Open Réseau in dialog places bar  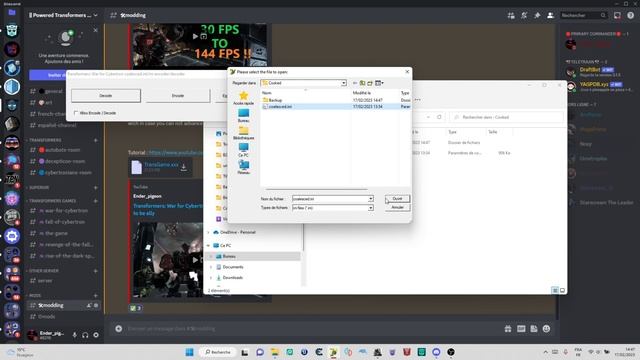(243, 167)
